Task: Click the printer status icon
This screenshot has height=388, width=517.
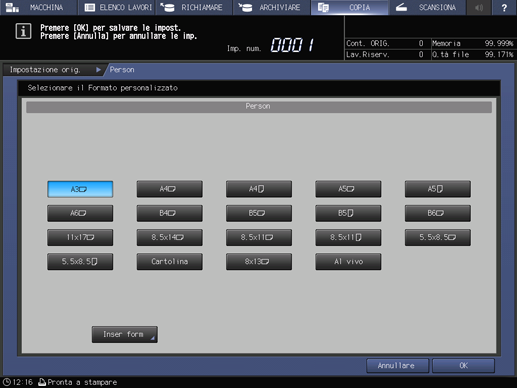Action: 42,382
